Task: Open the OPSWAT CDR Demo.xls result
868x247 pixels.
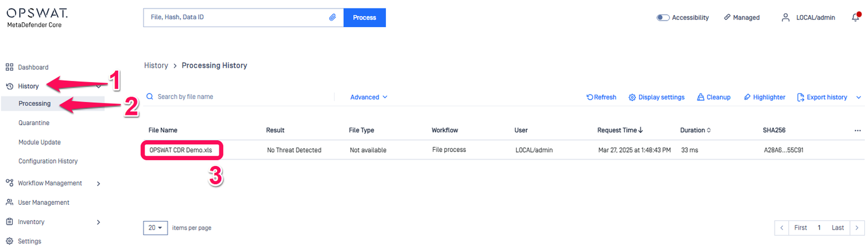Action: 181,150
